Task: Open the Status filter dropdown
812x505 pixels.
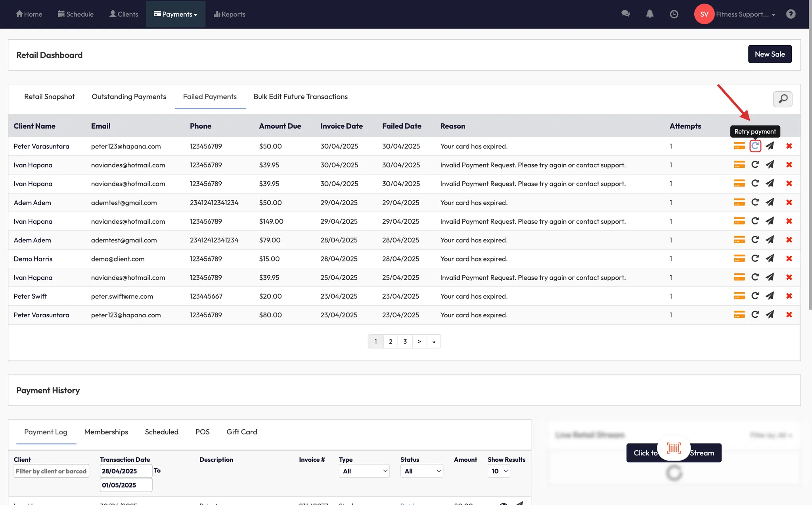Action: 421,471
